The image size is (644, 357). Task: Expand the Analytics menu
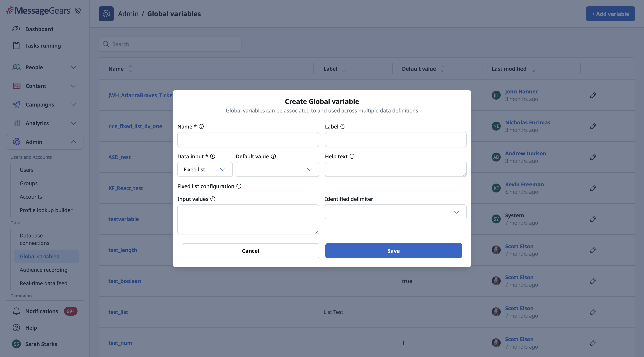[x=45, y=123]
